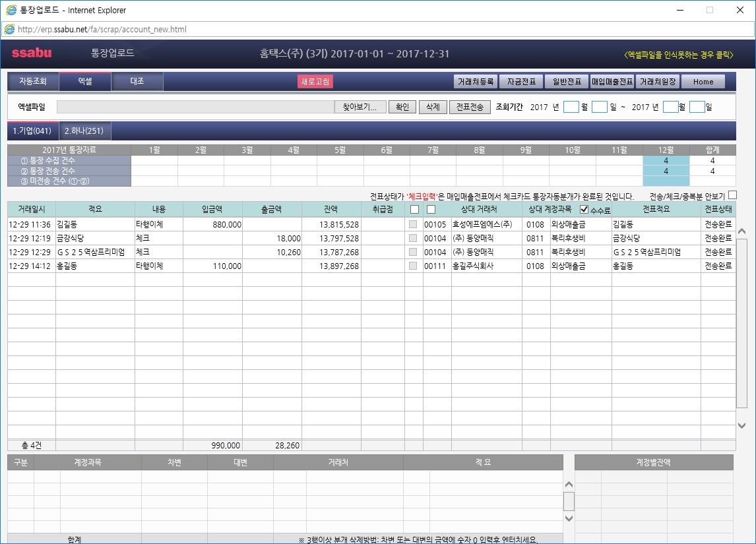Click the 12월 column header
756x544 pixels.
(x=666, y=150)
